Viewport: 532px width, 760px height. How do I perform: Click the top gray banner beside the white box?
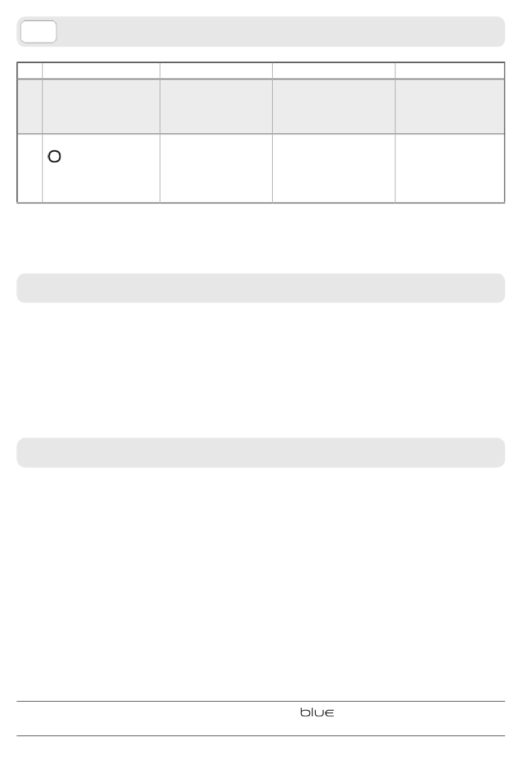[281, 31]
